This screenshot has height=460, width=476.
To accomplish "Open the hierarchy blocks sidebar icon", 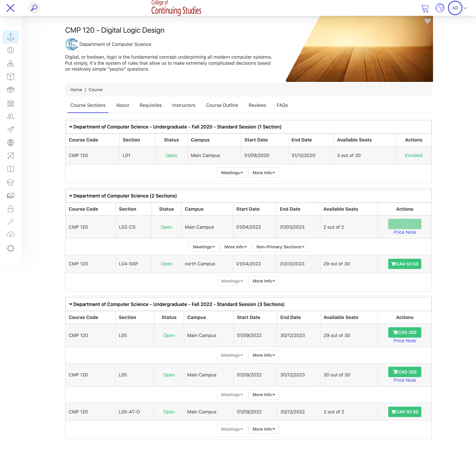I will pyautogui.click(x=10, y=64).
